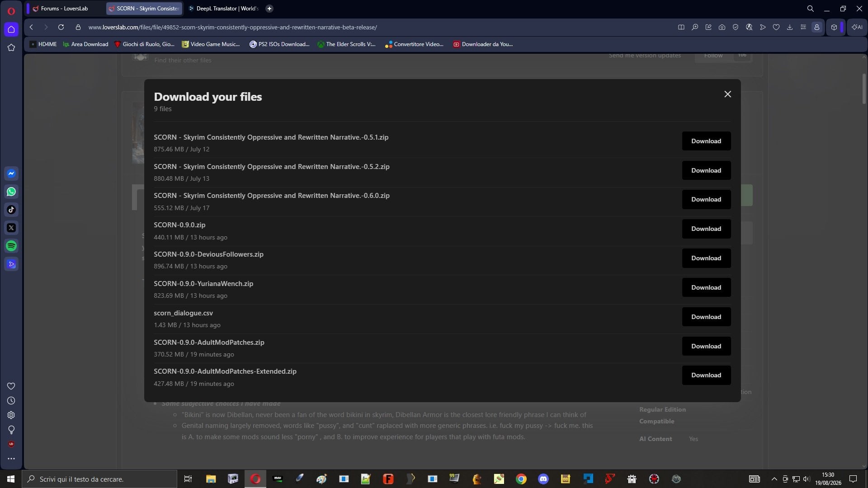Image resolution: width=868 pixels, height=488 pixels.
Task: Click the page vertical scrollbar thumb
Action: click(x=864, y=89)
